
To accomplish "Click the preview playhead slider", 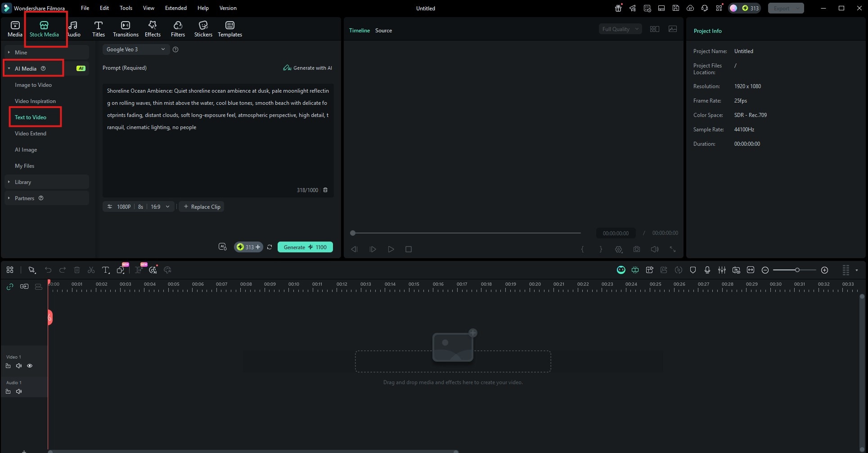I will click(x=353, y=233).
